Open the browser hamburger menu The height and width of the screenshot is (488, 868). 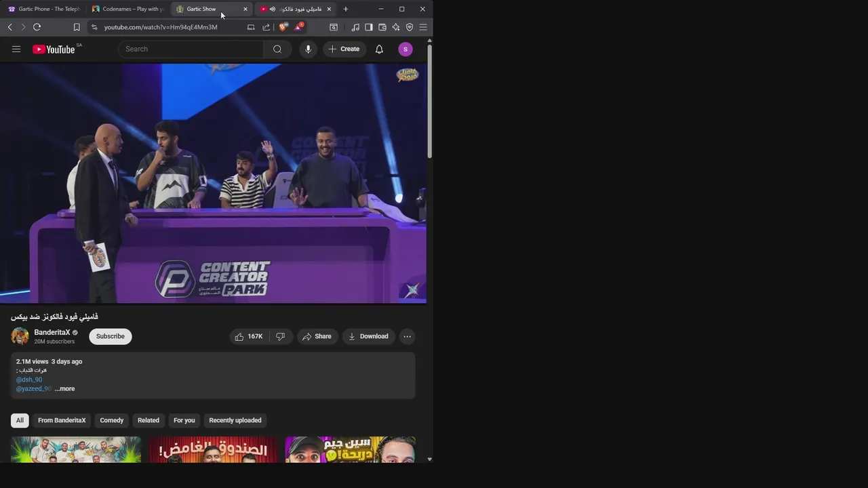click(423, 27)
